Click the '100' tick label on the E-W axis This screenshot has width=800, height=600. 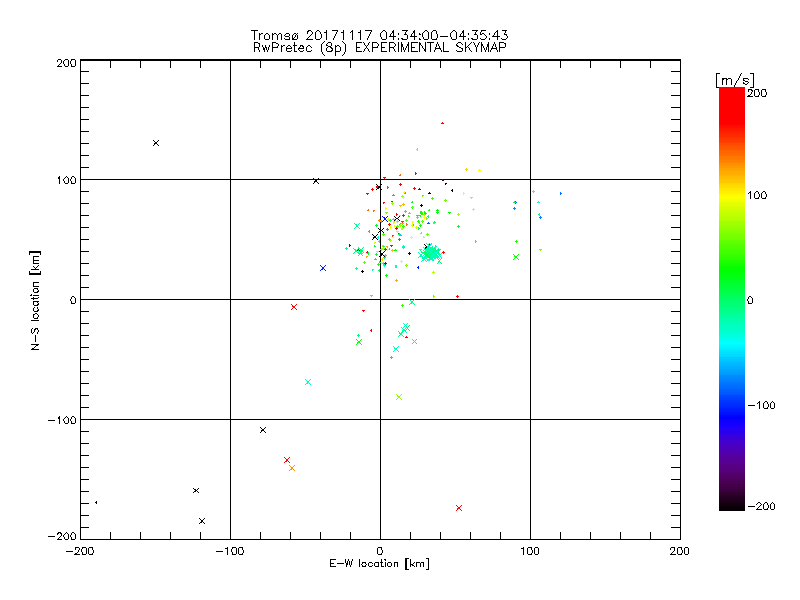point(530,551)
